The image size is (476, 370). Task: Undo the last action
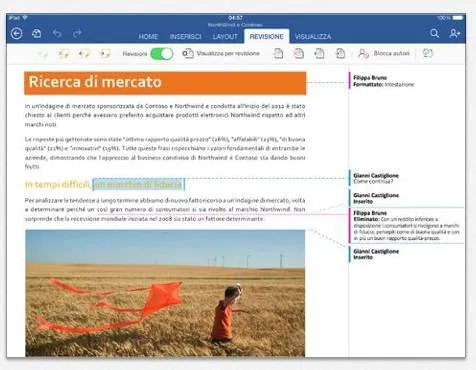click(x=57, y=34)
